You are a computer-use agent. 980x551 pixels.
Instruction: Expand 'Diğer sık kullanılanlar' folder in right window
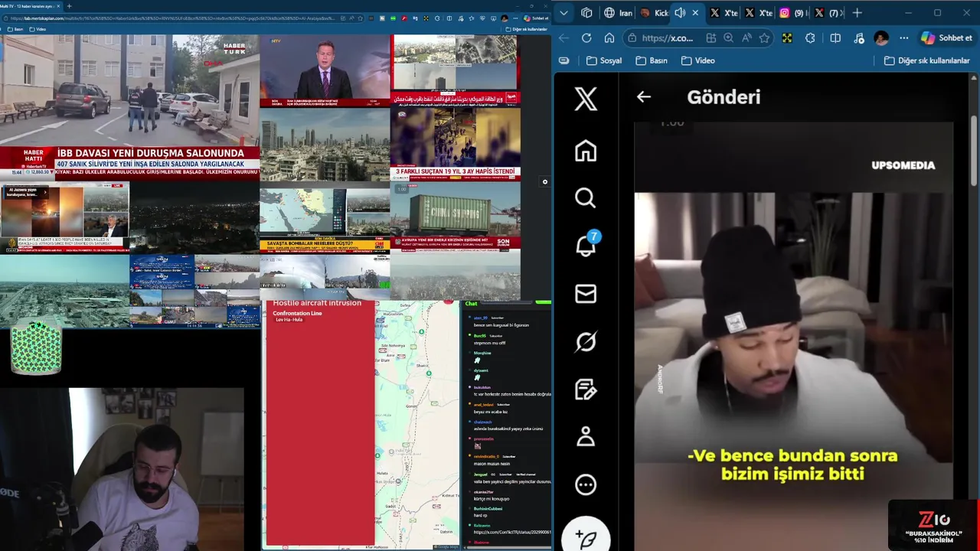point(927,60)
